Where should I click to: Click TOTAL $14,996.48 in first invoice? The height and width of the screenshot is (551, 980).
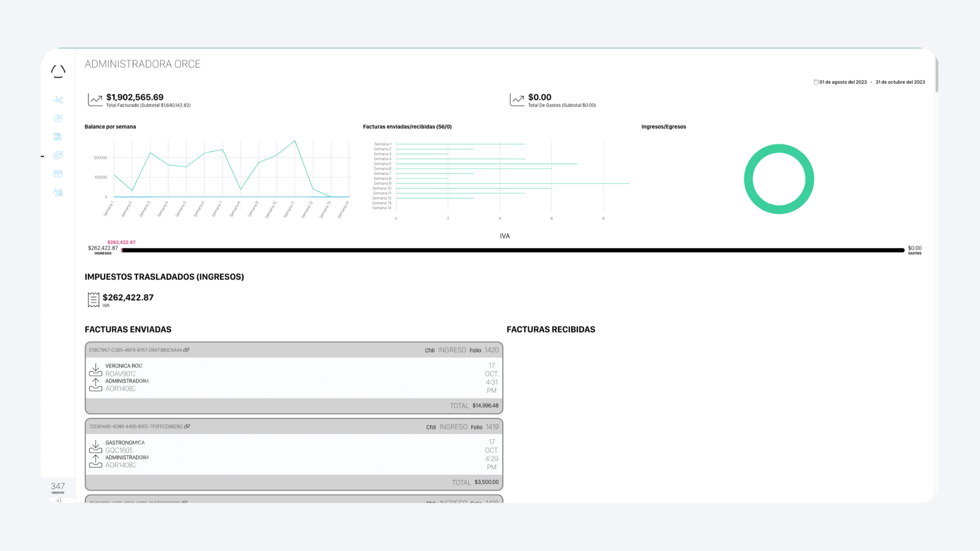tap(474, 406)
